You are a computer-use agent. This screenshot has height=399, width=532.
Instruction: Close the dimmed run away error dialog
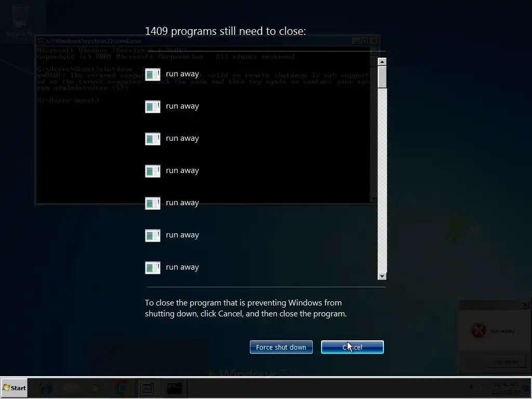(x=525, y=304)
